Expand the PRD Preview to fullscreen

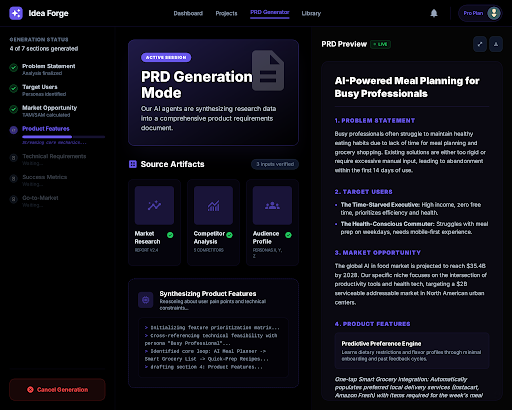point(480,44)
